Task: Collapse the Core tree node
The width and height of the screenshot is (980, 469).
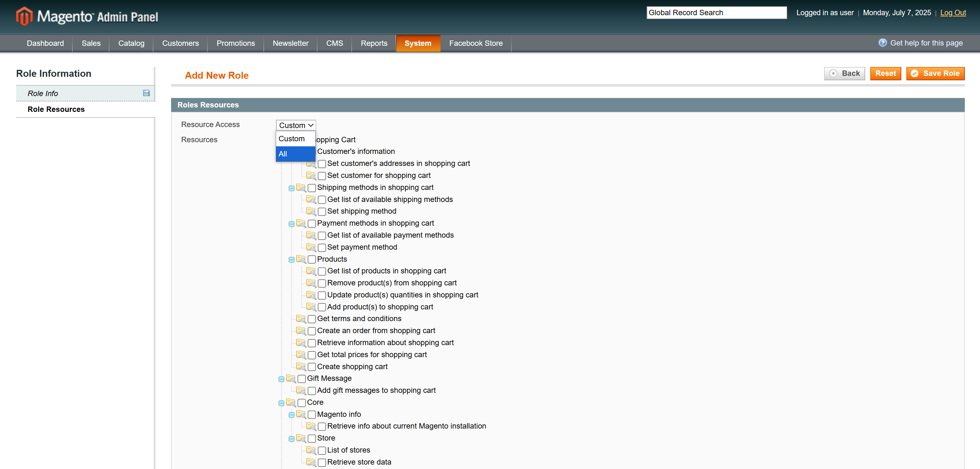Action: [281, 403]
